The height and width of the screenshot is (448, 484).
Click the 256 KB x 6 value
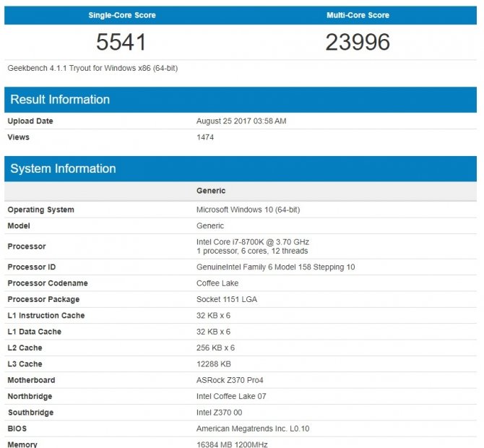coord(215,348)
